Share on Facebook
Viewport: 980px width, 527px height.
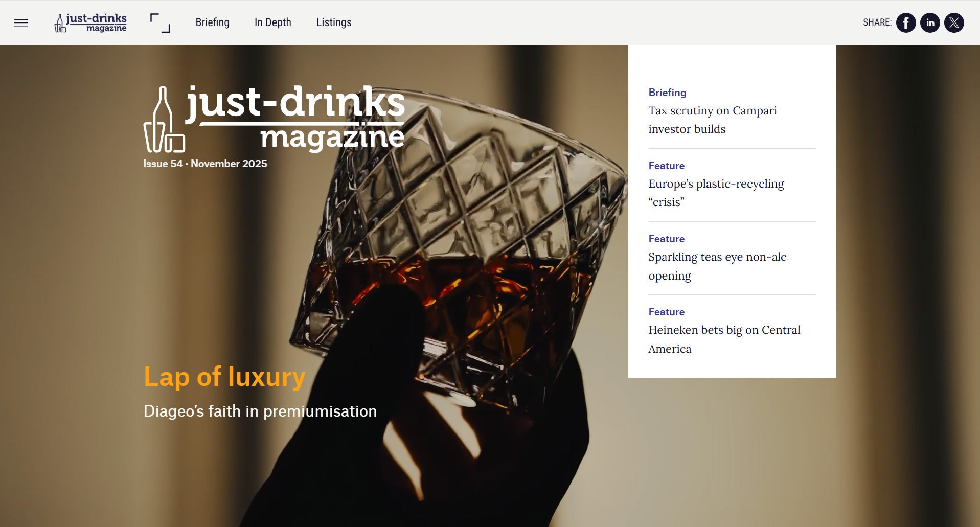tap(905, 22)
